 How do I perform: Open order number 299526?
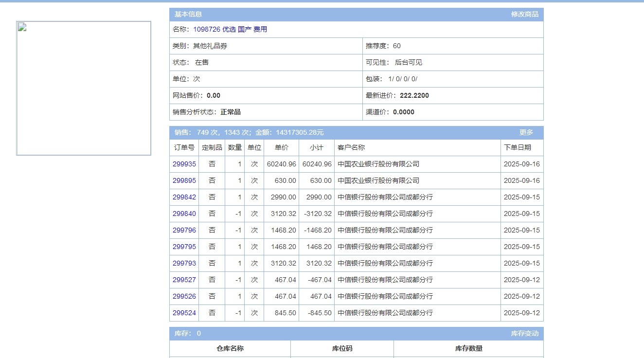(184, 297)
